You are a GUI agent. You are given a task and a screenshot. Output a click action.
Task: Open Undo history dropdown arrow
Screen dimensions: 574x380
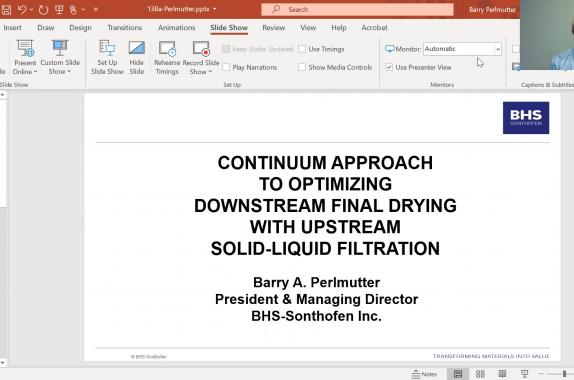pyautogui.click(x=31, y=10)
